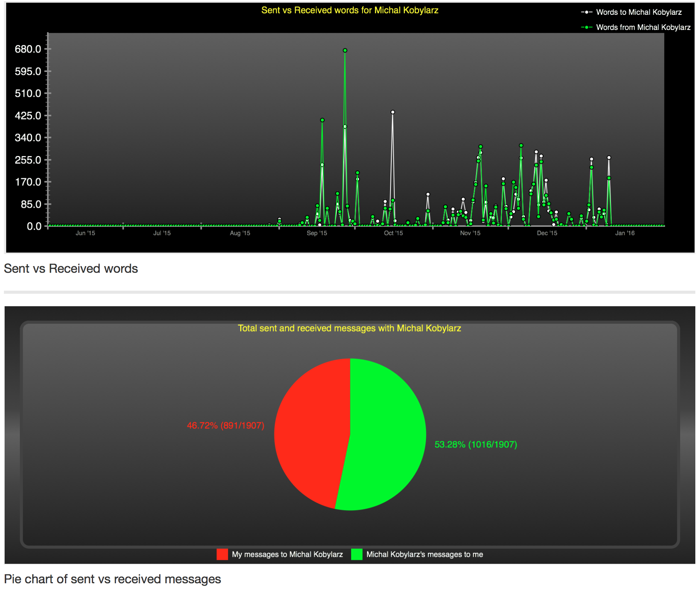Click the percentage label '46.72% (891/1907)'
The height and width of the screenshot is (593, 700).
pyautogui.click(x=225, y=426)
